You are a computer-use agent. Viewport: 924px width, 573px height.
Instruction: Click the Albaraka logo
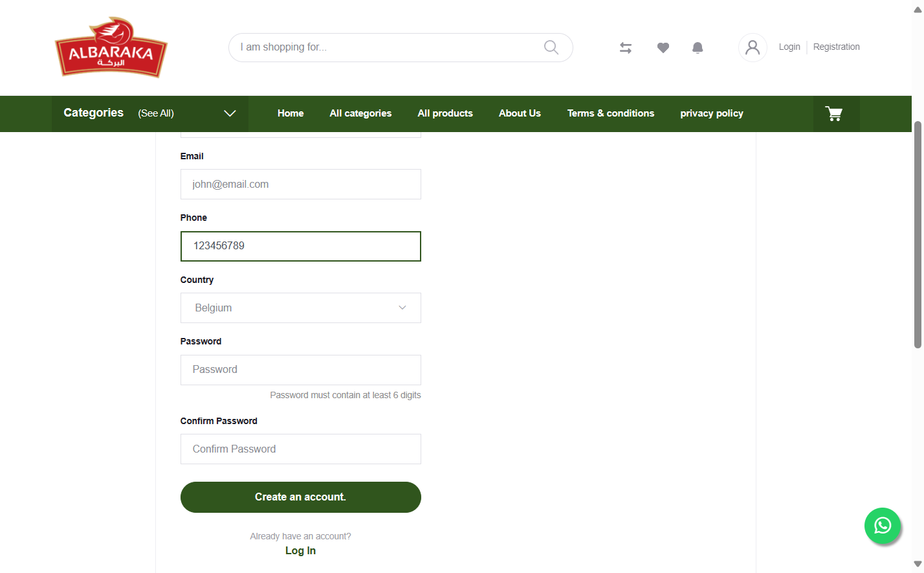[111, 47]
